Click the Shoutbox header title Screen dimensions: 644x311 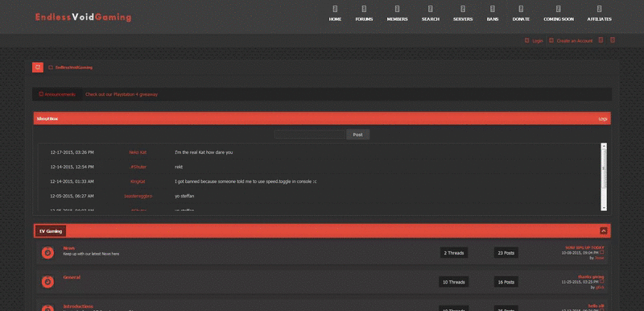pyautogui.click(x=47, y=118)
